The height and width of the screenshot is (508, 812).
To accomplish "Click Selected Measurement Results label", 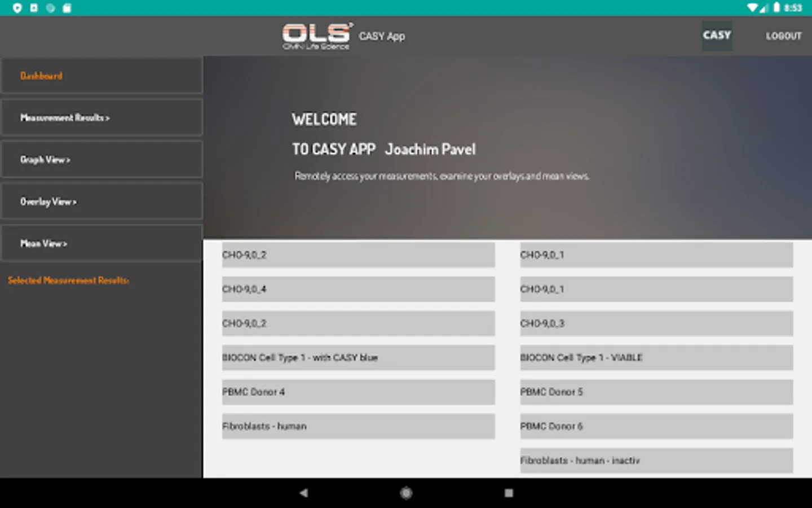I will tap(68, 281).
